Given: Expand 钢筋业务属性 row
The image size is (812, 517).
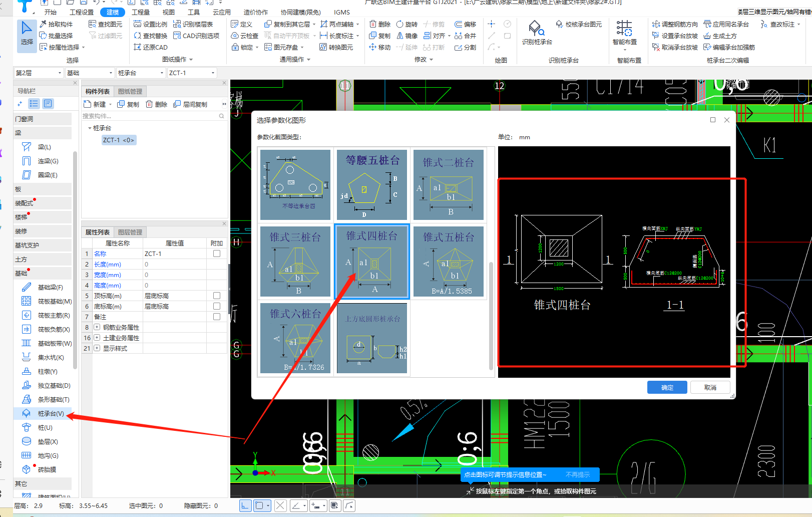Looking at the screenshot, I should click(97, 327).
